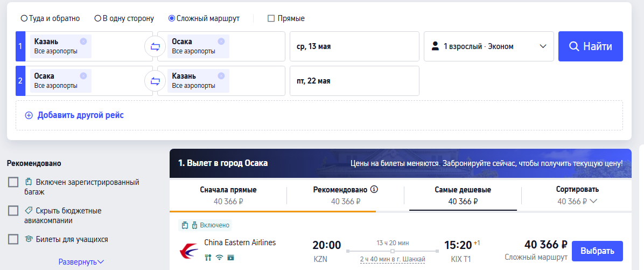Check Скрыть бюджетные авиакомпании filter
This screenshot has height=270, width=644.
[x=13, y=211]
